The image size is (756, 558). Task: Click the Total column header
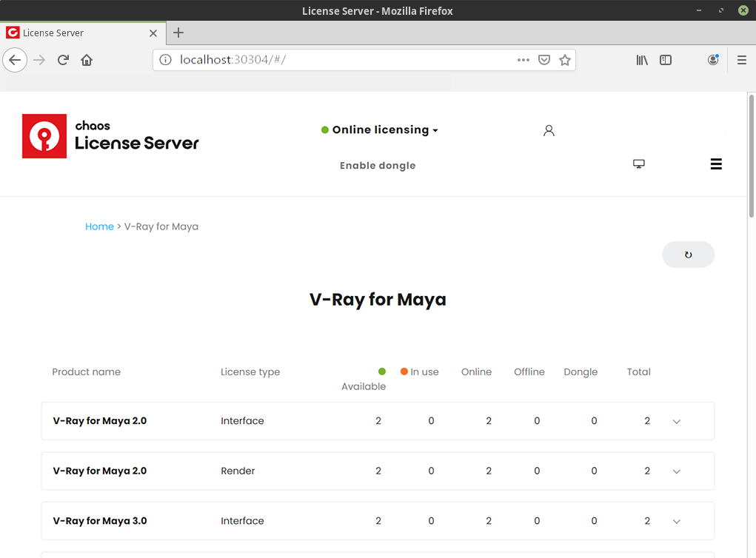point(639,372)
